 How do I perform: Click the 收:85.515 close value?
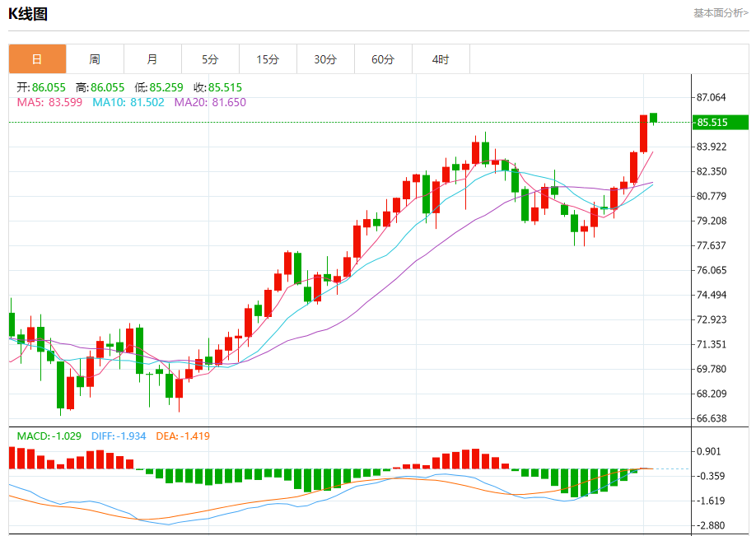[217, 87]
